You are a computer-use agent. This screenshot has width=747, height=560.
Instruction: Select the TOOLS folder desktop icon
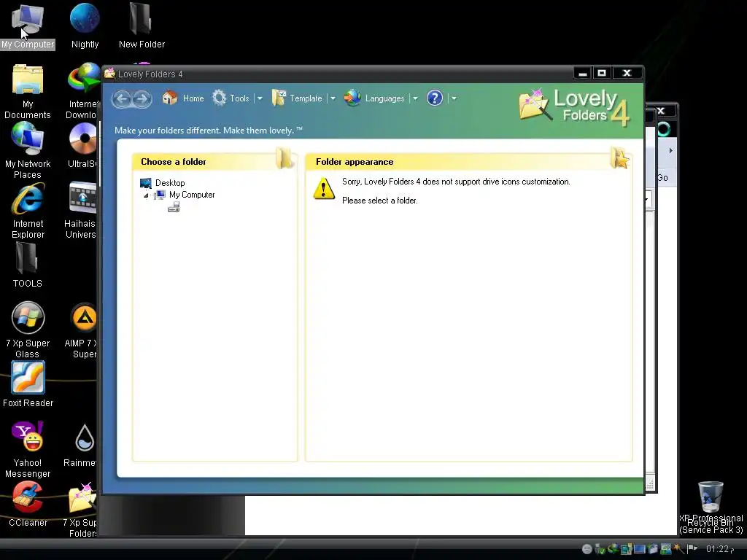click(x=27, y=265)
